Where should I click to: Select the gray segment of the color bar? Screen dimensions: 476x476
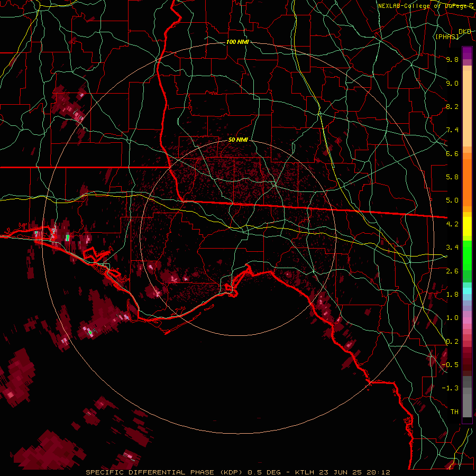(467, 396)
